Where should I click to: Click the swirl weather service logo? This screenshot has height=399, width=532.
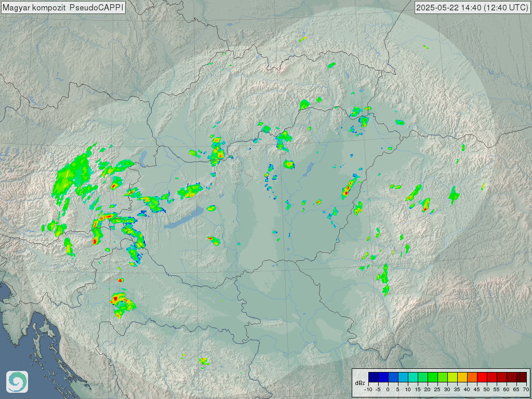pos(17,382)
